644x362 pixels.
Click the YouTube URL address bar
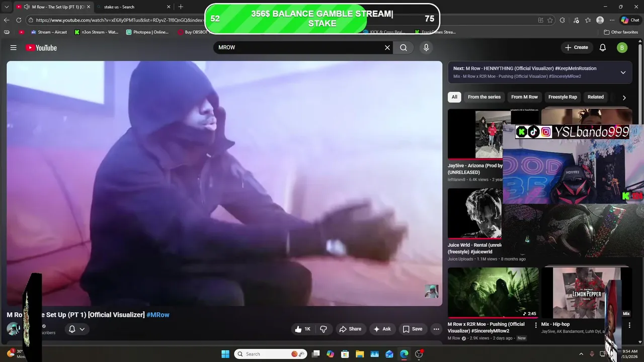[120, 20]
